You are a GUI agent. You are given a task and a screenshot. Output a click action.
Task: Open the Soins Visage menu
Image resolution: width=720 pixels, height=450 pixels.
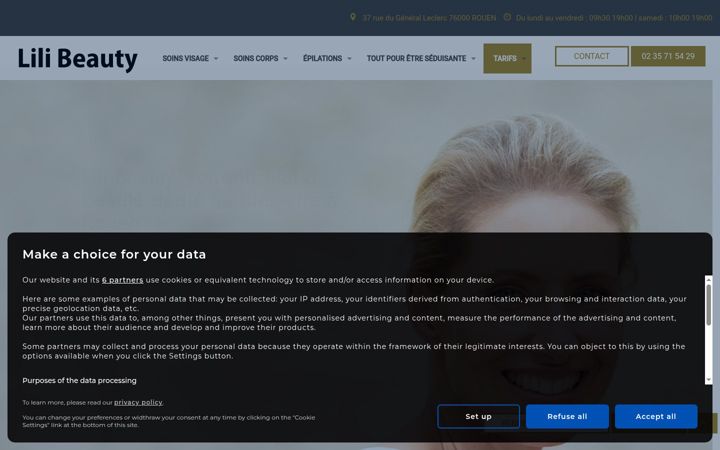(186, 58)
